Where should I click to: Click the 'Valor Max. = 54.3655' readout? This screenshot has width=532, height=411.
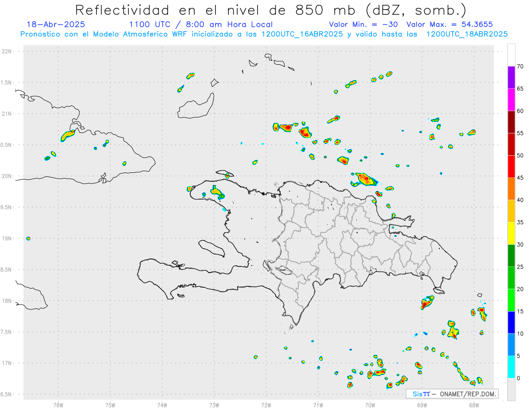tap(449, 24)
